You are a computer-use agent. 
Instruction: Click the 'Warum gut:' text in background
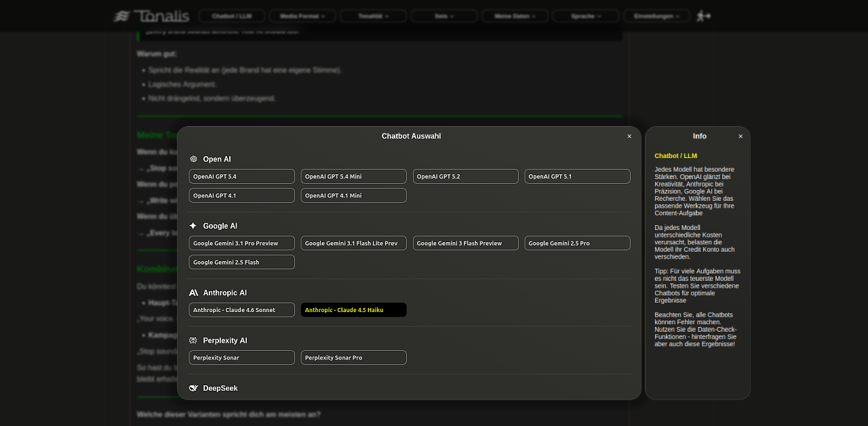click(157, 54)
